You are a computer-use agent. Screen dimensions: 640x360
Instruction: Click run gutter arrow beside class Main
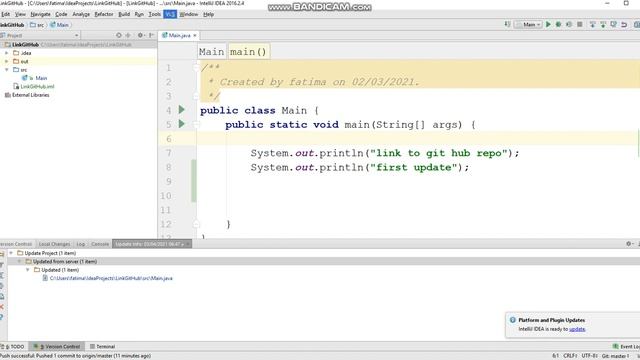tap(182, 109)
